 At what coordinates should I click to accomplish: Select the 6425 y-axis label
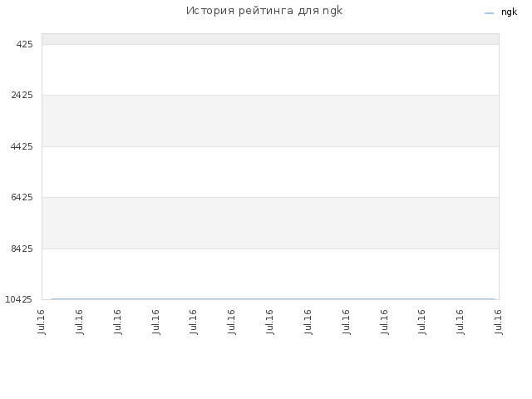pyautogui.click(x=22, y=197)
